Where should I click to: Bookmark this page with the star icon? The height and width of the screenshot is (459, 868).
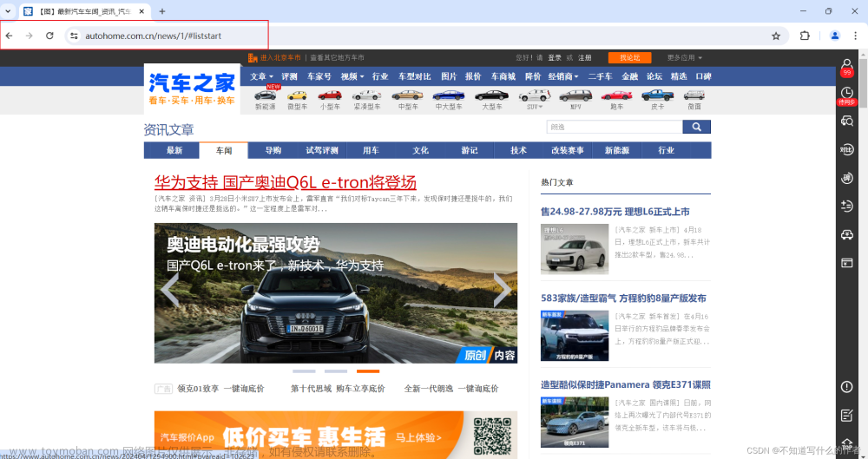(x=776, y=36)
